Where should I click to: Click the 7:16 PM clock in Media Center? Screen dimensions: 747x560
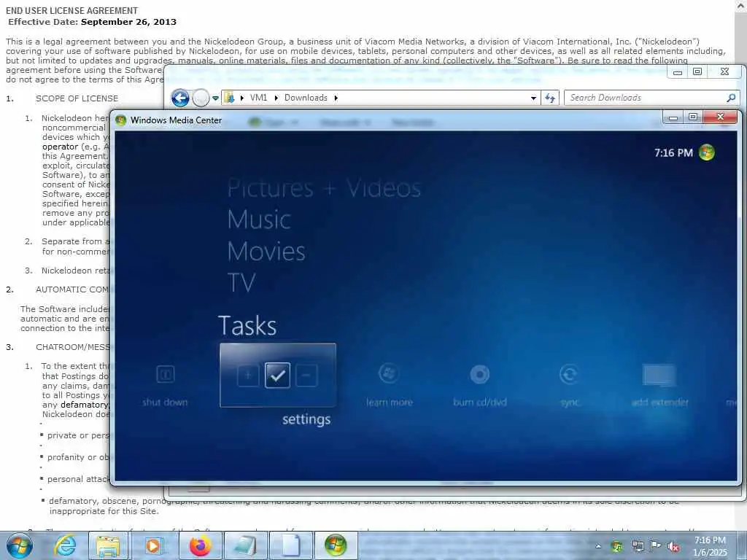pos(673,153)
